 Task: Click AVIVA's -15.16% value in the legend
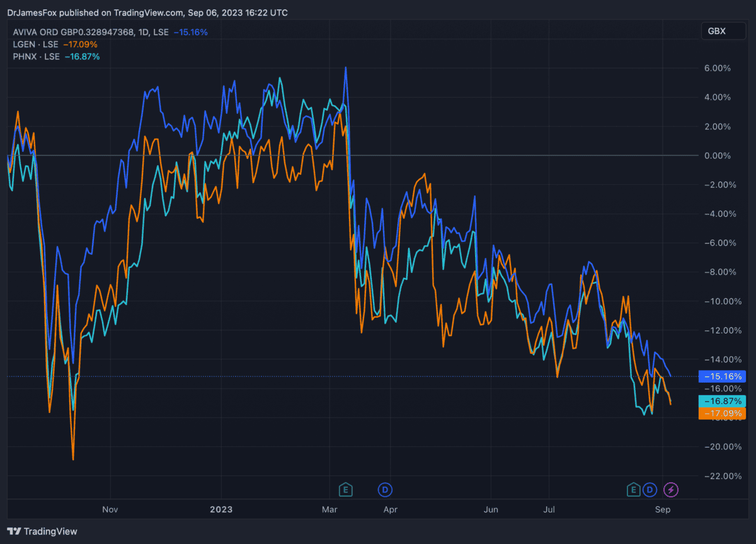point(190,32)
